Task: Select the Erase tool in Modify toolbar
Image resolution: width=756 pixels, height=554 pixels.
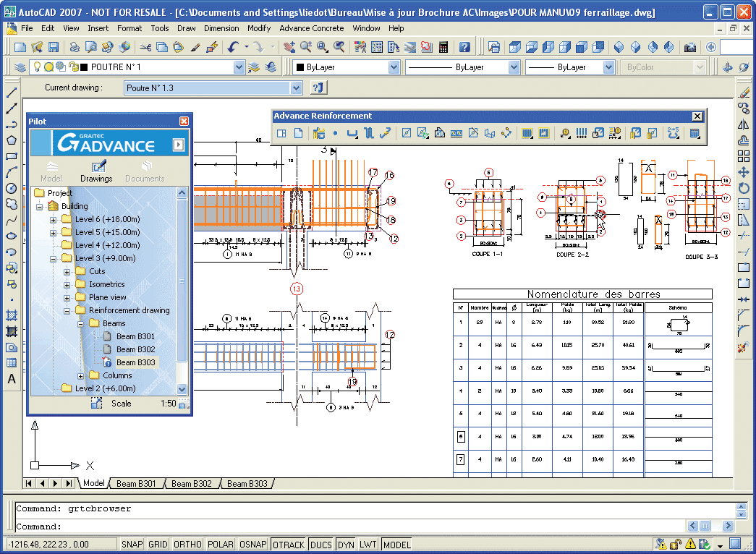Action: (744, 92)
